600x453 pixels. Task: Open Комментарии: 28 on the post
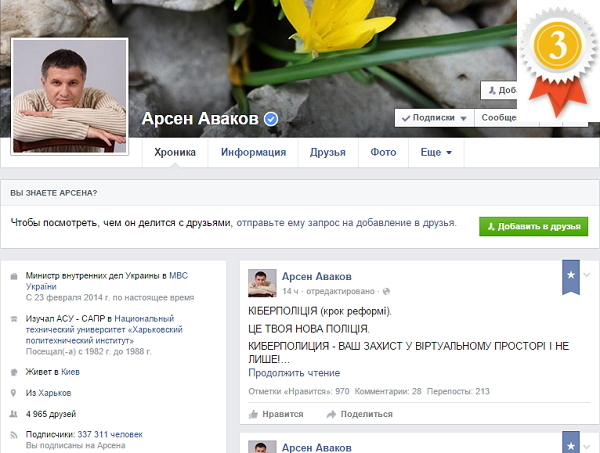click(388, 391)
